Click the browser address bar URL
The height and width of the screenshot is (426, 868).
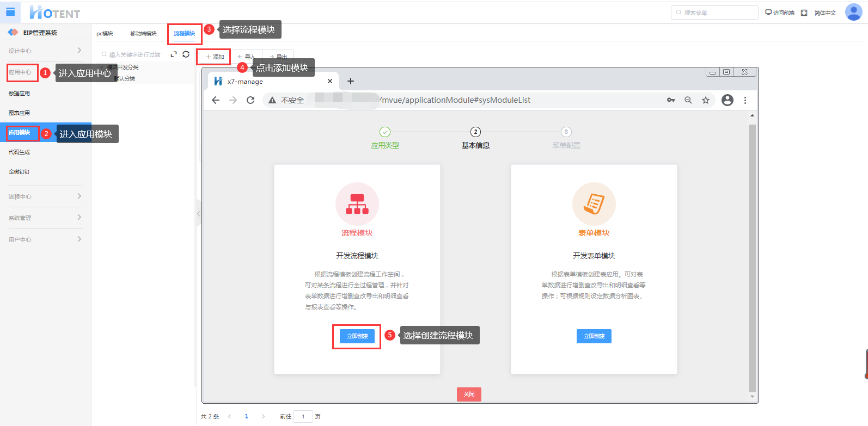click(455, 100)
